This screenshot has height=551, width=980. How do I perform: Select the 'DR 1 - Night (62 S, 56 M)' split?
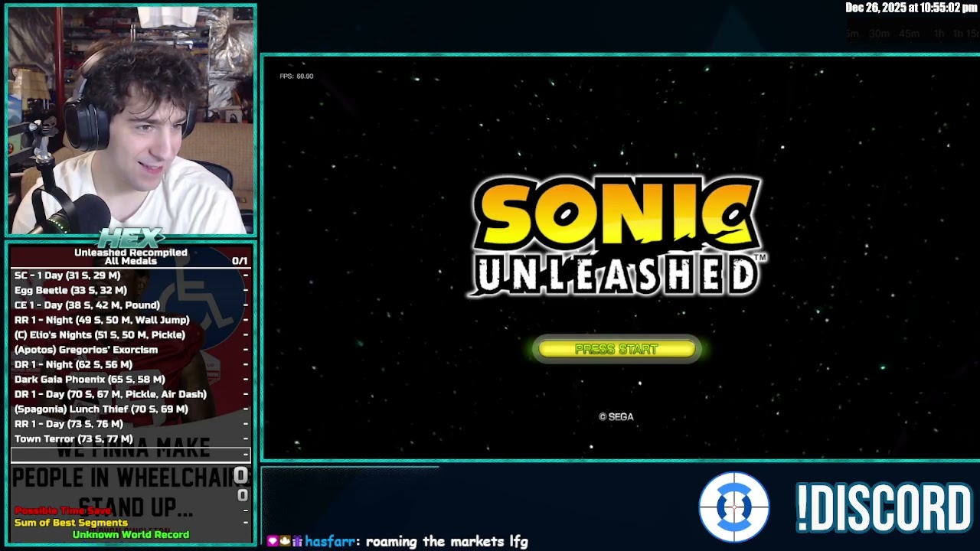pos(131,364)
